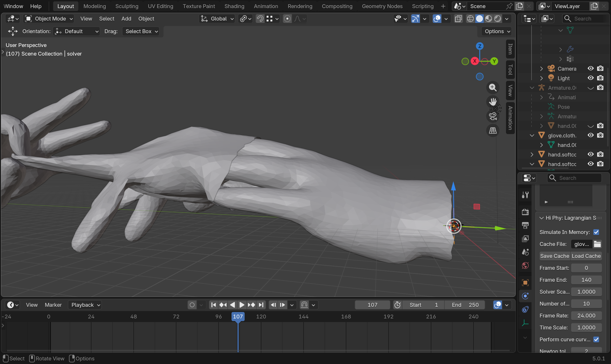611x364 pixels.
Task: Expand the Light item in outliner
Action: [541, 78]
